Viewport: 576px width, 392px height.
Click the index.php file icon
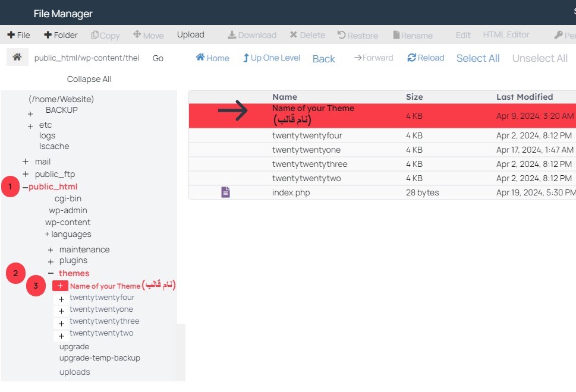coord(225,192)
